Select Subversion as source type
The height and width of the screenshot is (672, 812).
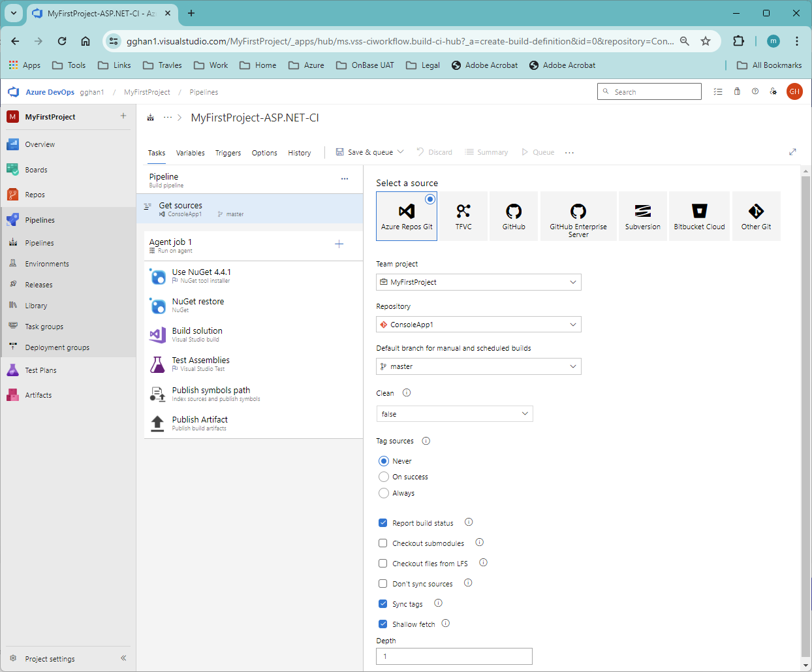click(x=642, y=216)
